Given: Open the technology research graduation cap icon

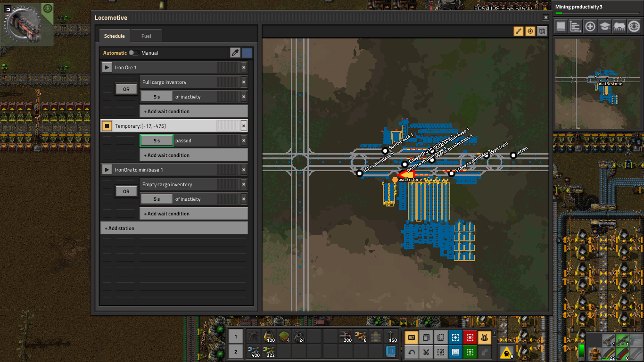Looking at the screenshot, I should (605, 26).
